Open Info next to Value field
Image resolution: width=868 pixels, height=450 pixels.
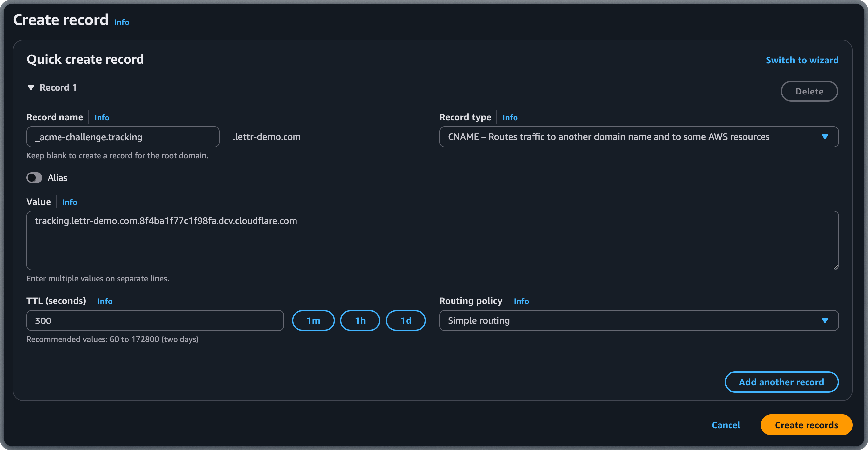coord(69,202)
